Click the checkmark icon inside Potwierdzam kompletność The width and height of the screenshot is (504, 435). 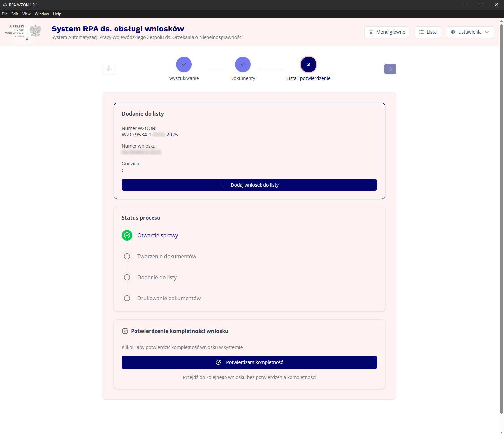pos(219,362)
